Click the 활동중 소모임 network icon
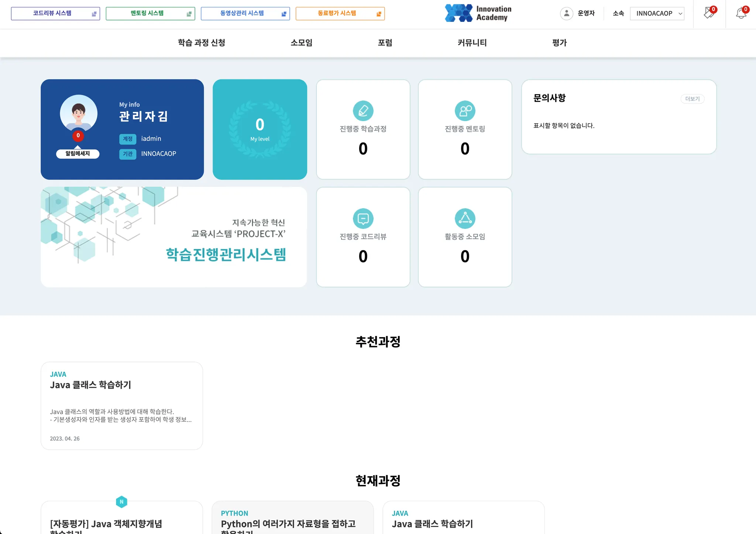This screenshot has height=534, width=756. tap(465, 219)
